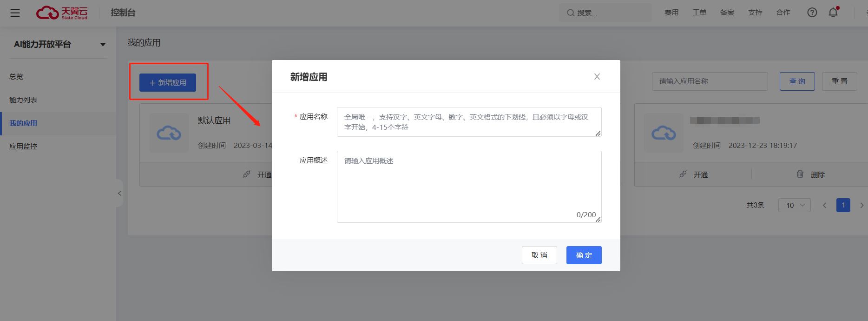Image resolution: width=868 pixels, height=321 pixels.
Task: Open the notifications bell
Action: tap(833, 13)
